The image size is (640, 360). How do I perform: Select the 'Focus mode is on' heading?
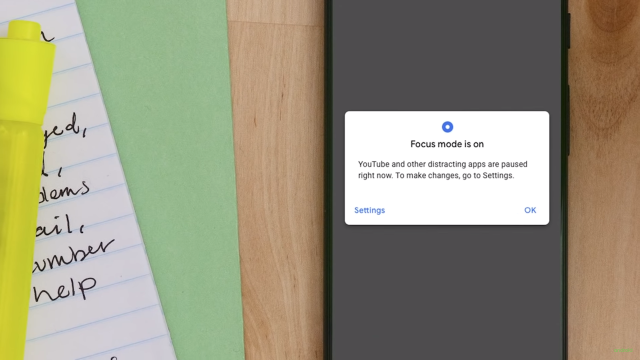pyautogui.click(x=447, y=144)
